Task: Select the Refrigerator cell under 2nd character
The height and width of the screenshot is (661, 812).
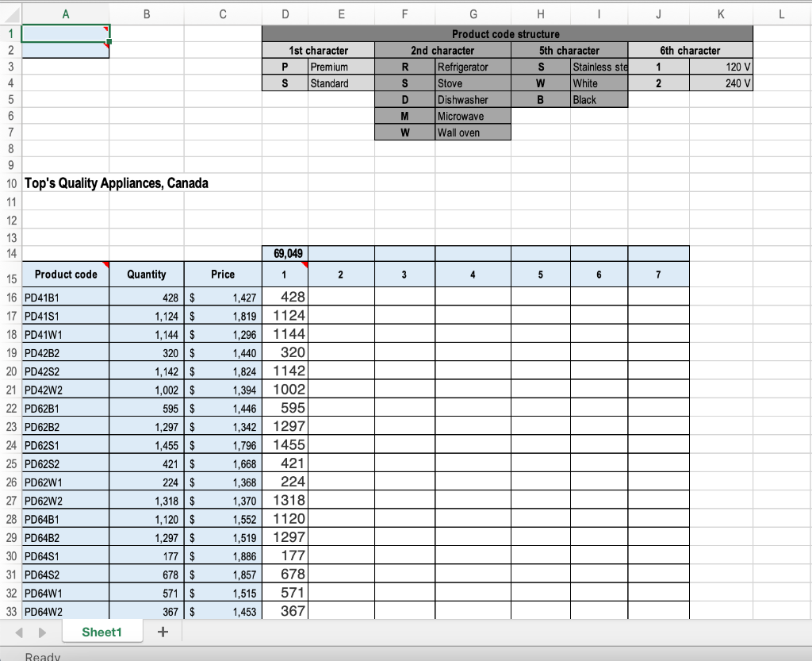Action: click(473, 67)
